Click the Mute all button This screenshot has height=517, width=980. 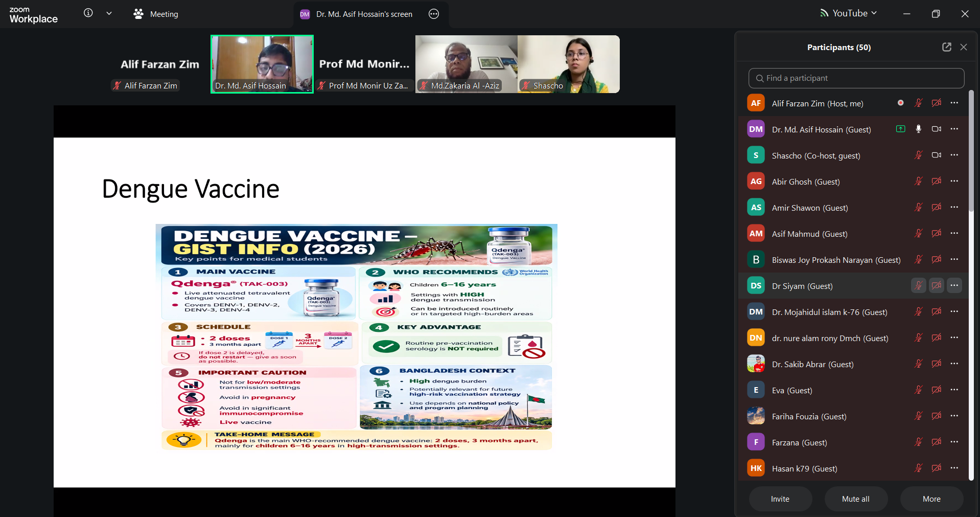856,499
